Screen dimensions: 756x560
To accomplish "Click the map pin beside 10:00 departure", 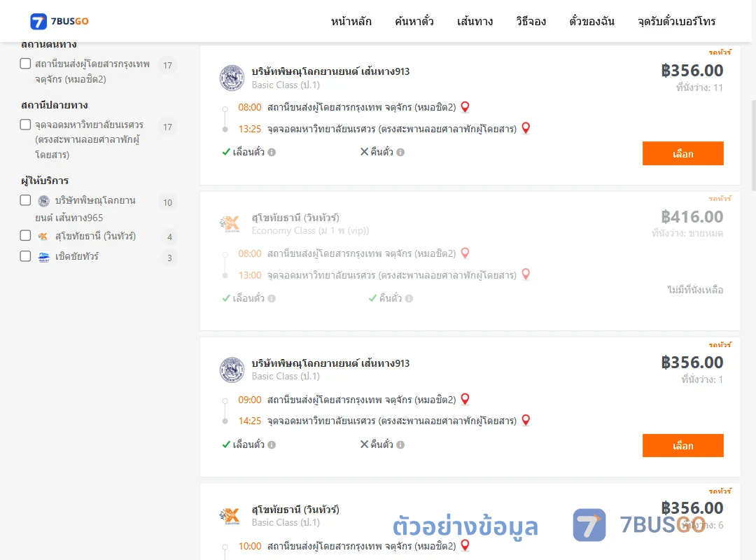I will pyautogui.click(x=465, y=545).
